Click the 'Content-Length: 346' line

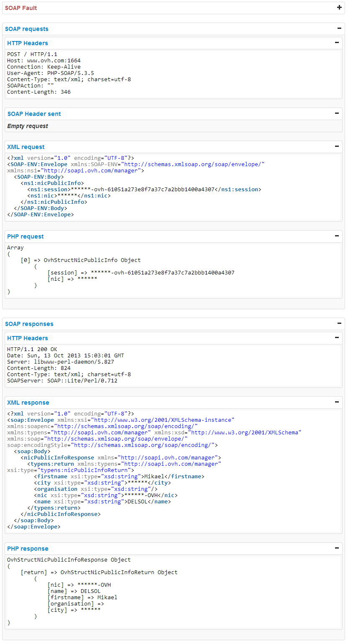coord(39,92)
